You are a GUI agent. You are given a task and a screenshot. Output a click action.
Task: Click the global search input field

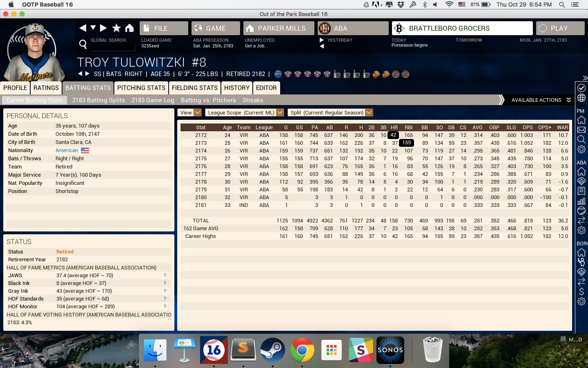pos(113,47)
